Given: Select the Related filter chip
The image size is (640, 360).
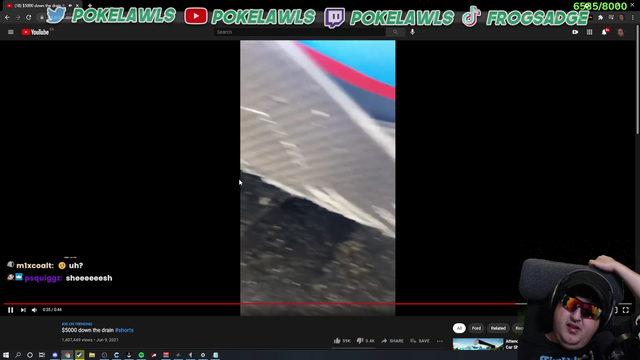Looking at the screenshot, I should 498,328.
